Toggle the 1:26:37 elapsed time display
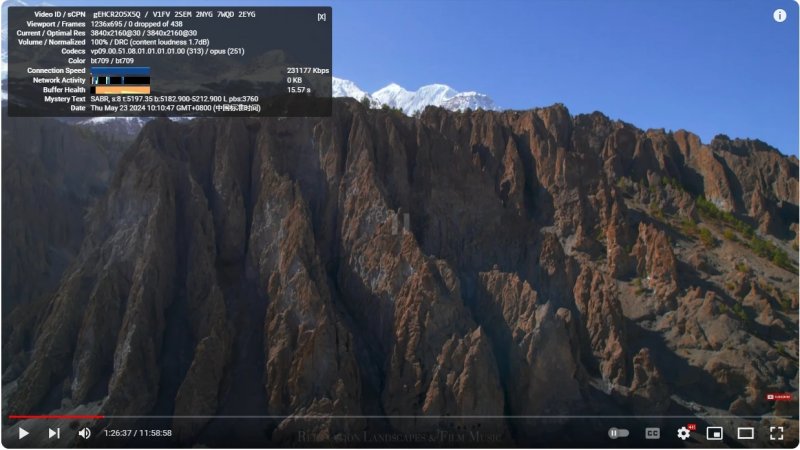Screen dimensions: 800x450 coord(138,433)
